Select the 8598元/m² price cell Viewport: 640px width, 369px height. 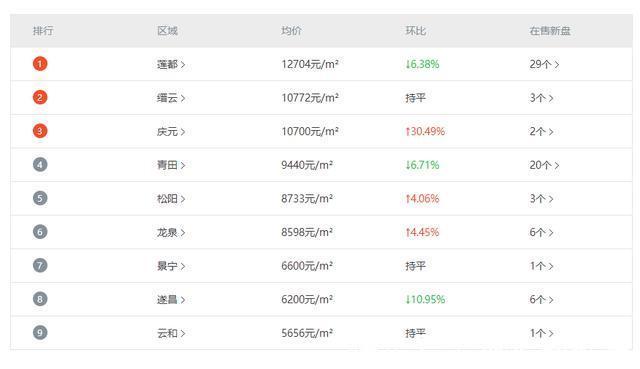307,232
